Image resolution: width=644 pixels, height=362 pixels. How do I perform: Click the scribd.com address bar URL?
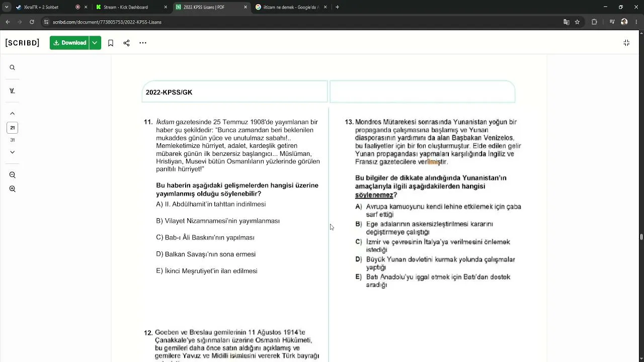pyautogui.click(x=107, y=22)
